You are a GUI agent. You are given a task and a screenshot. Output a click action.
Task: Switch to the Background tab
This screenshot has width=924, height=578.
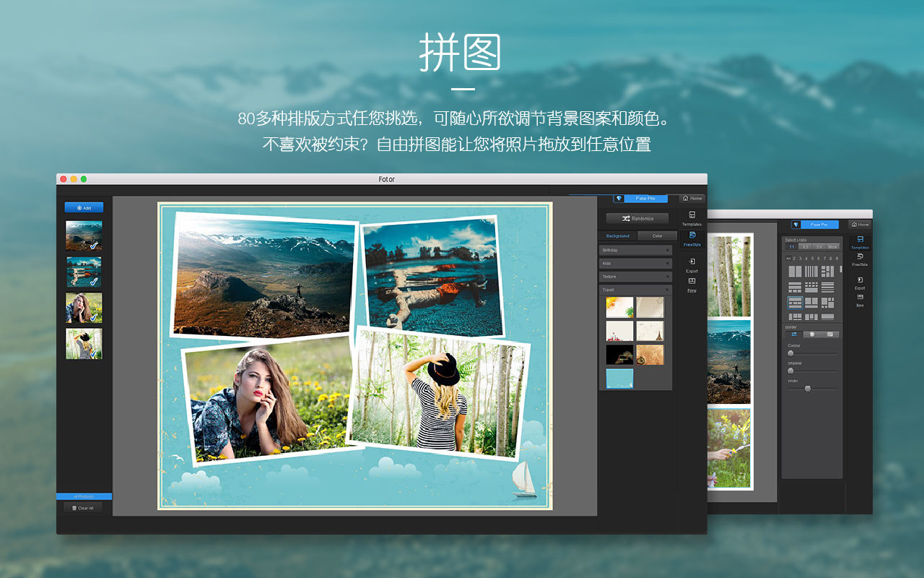coord(618,236)
